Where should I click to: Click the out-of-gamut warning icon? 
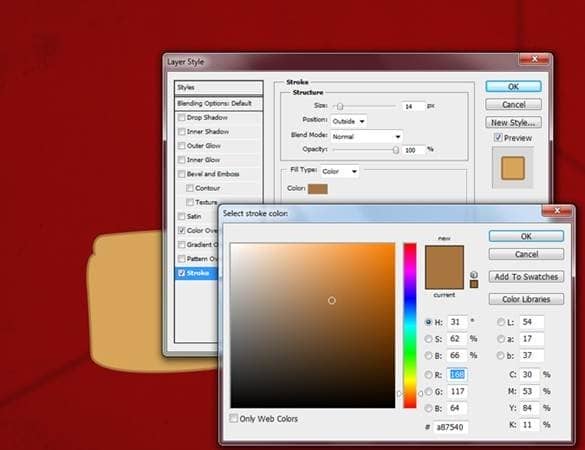click(474, 275)
